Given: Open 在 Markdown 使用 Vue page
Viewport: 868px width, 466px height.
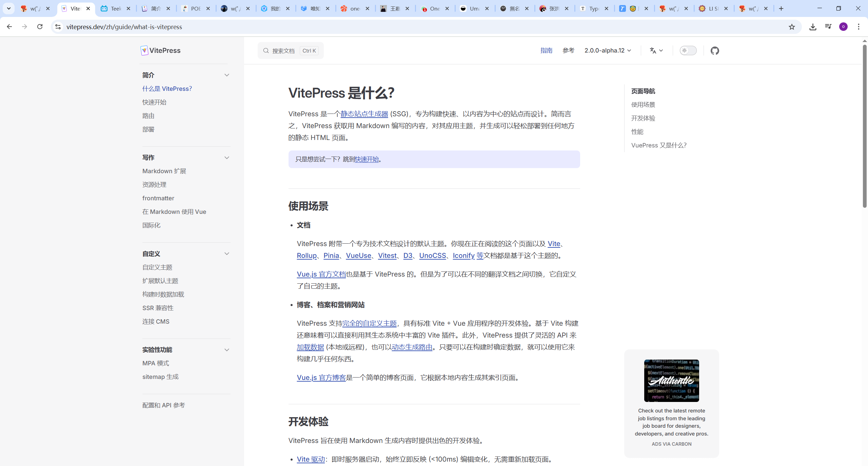Looking at the screenshot, I should tap(174, 211).
